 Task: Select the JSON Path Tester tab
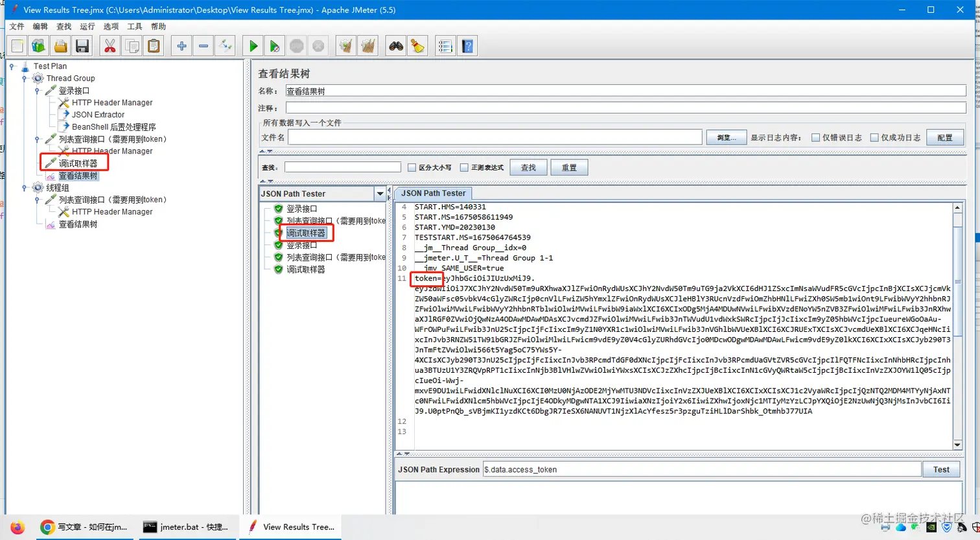(433, 193)
